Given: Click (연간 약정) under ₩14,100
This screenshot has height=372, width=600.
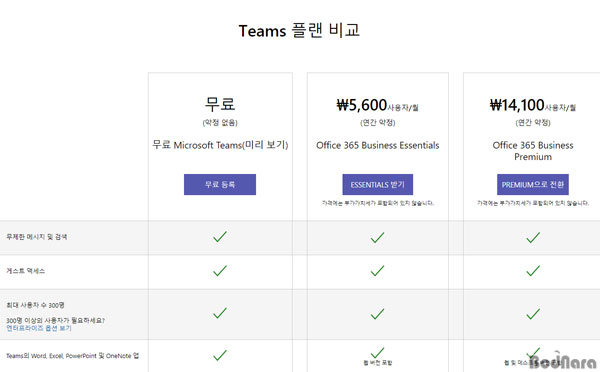Looking at the screenshot, I should pyautogui.click(x=533, y=122).
